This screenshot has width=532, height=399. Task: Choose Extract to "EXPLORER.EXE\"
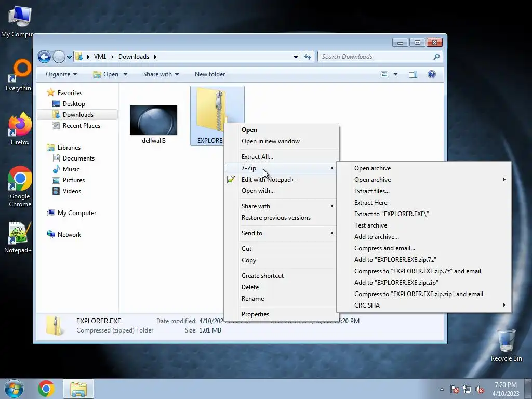click(x=424, y=214)
